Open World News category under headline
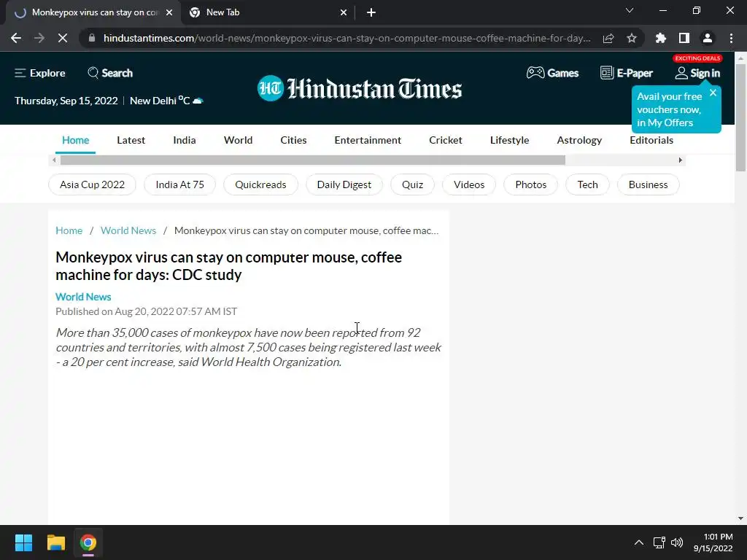The width and height of the screenshot is (747, 560). (x=83, y=297)
